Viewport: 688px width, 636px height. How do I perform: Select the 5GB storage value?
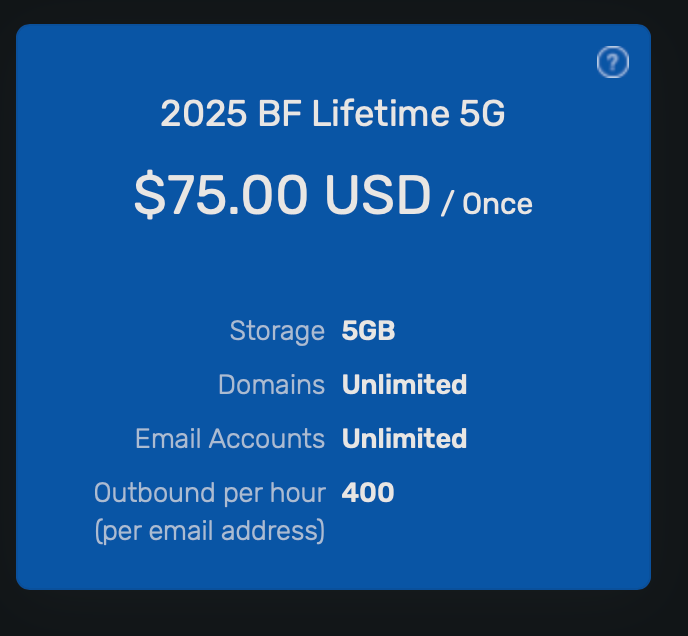tap(368, 331)
